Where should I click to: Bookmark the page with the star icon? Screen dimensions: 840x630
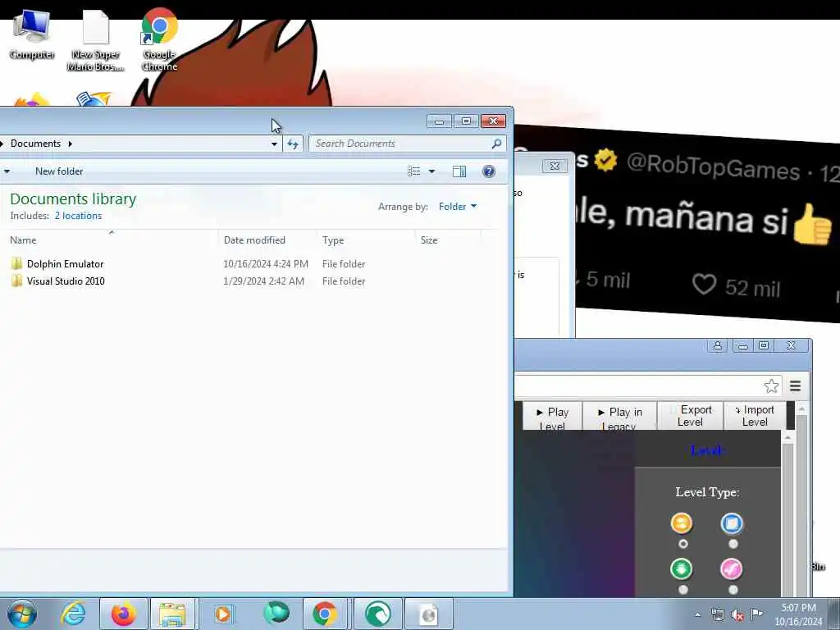pyautogui.click(x=771, y=386)
